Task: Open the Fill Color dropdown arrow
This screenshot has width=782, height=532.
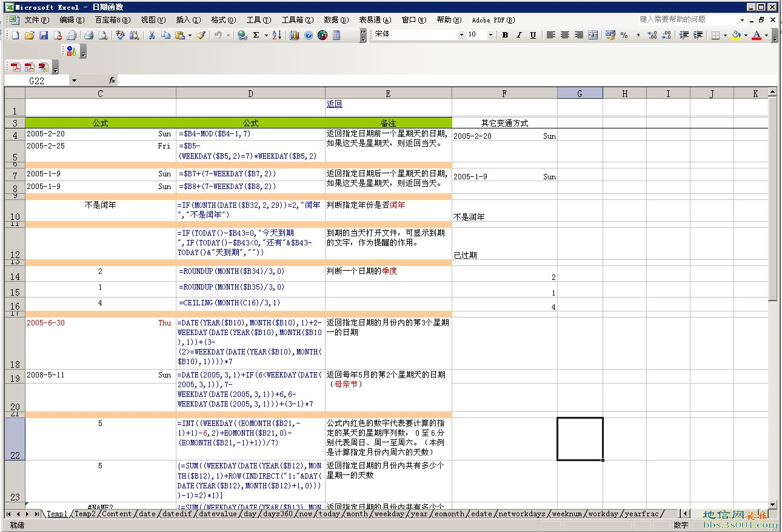Action: point(746,35)
